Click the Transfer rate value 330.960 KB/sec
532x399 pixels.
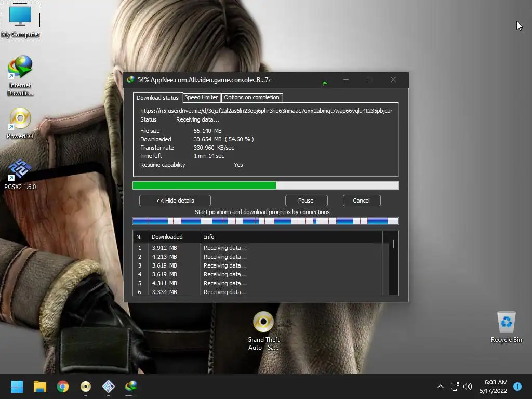pos(214,148)
